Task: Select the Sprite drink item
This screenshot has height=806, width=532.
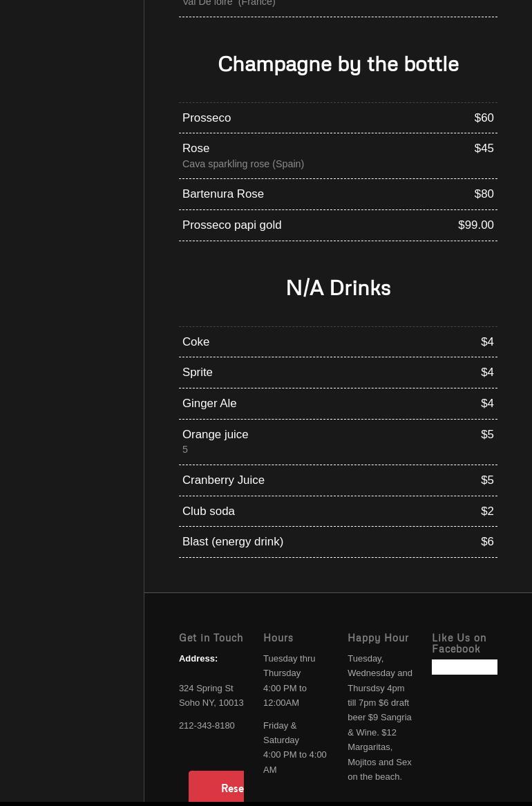Action: click(197, 372)
